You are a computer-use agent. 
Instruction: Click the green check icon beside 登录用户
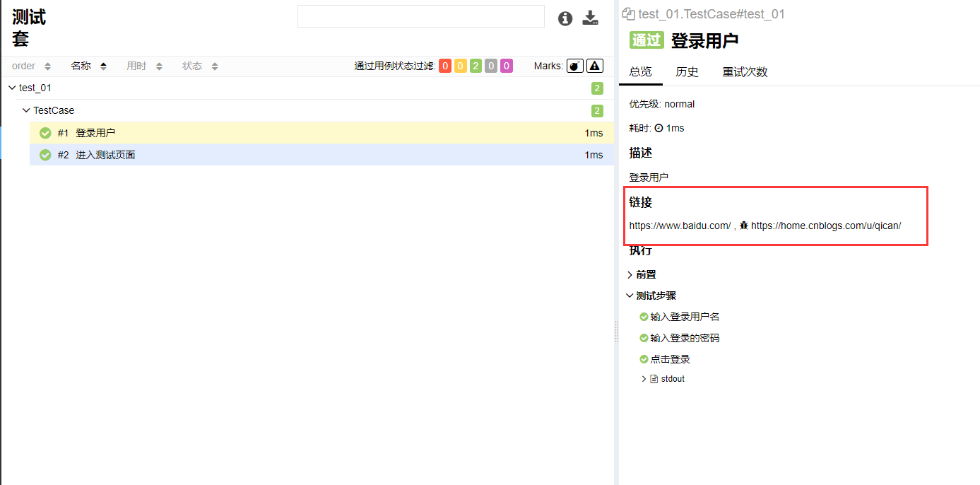[x=45, y=133]
